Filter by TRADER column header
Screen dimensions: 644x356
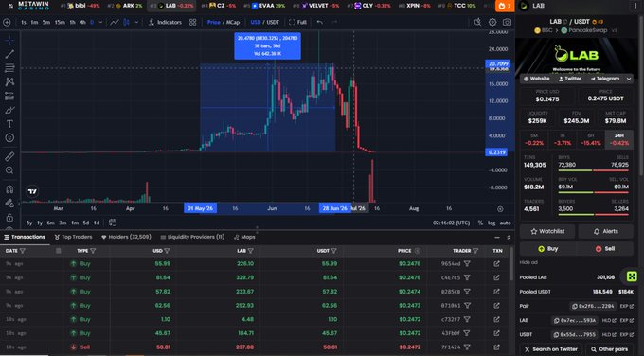(475, 251)
